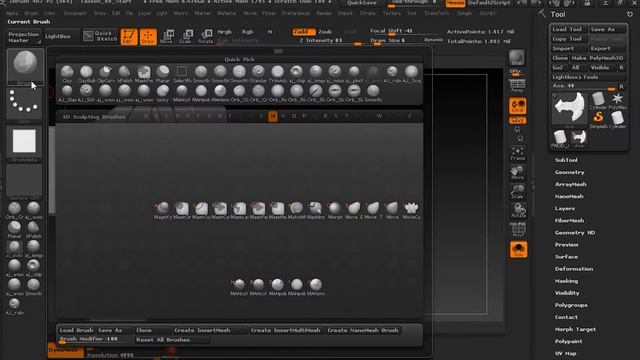The image size is (640, 360).
Task: Toggle Local symmetry orange button on shelf
Action: click(518, 106)
